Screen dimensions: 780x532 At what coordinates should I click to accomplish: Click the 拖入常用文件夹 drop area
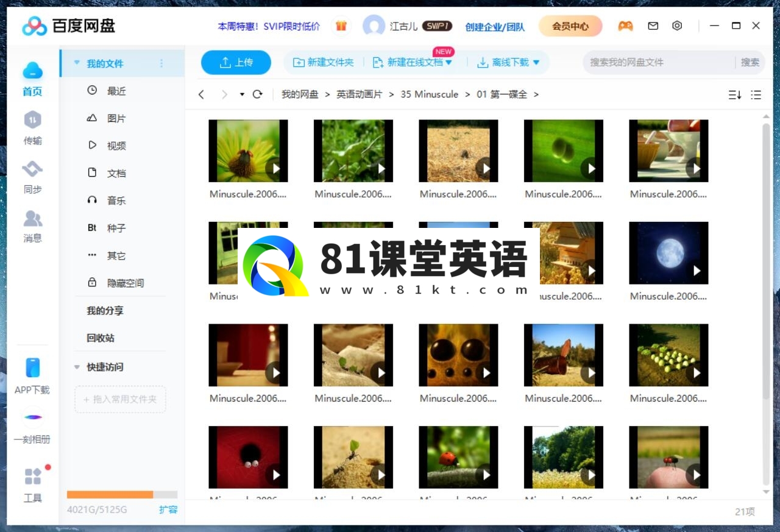[120, 399]
